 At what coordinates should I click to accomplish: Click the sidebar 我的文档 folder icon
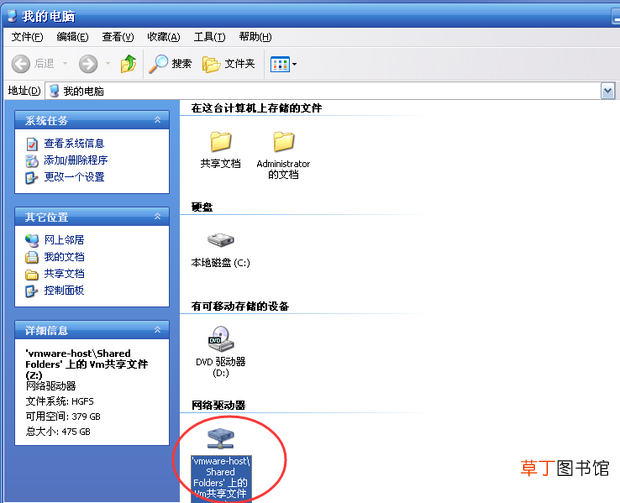pyautogui.click(x=32, y=257)
